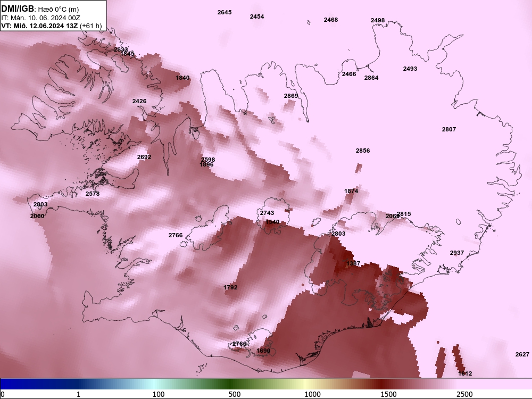
Task: Pick the 2498 value label
Action: 378,20
